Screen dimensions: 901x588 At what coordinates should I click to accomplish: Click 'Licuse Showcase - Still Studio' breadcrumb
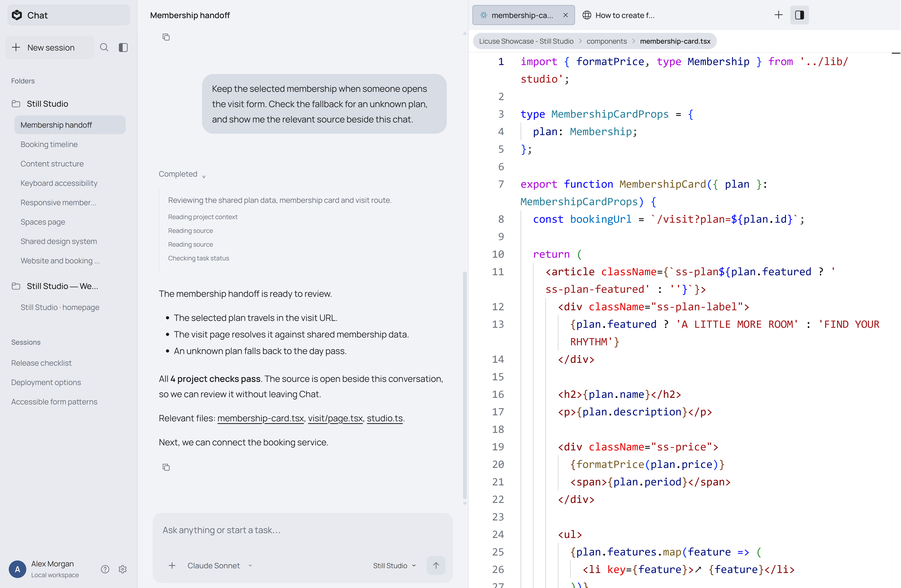526,41
